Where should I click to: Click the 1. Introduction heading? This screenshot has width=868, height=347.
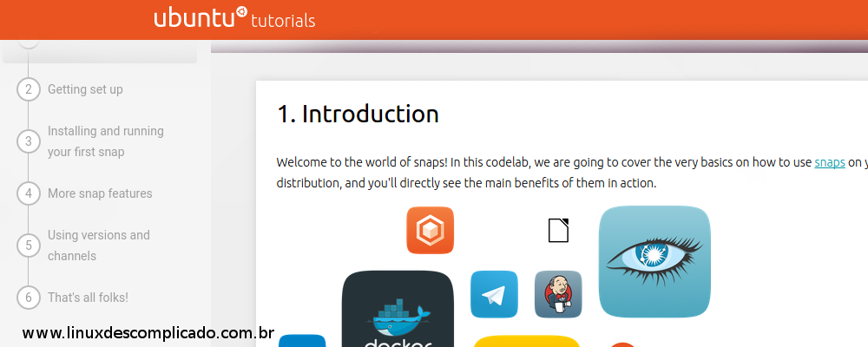(358, 114)
